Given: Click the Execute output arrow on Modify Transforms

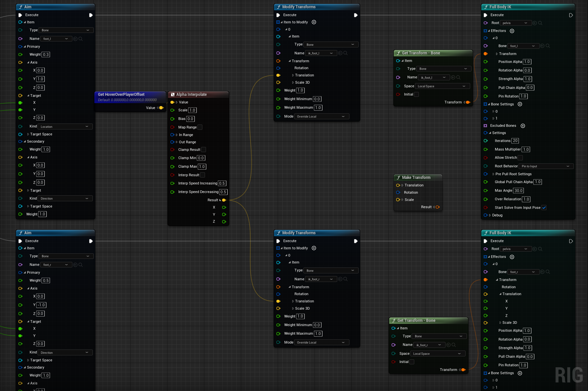Looking at the screenshot, I should click(x=356, y=15).
